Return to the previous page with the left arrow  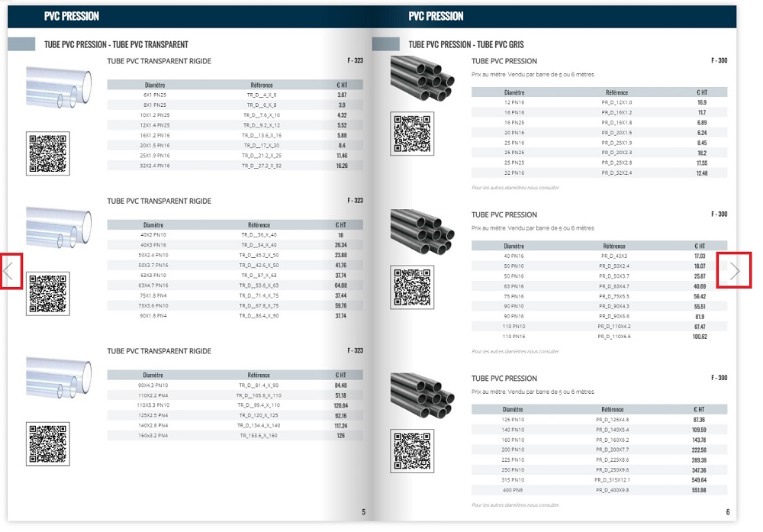pyautogui.click(x=12, y=270)
